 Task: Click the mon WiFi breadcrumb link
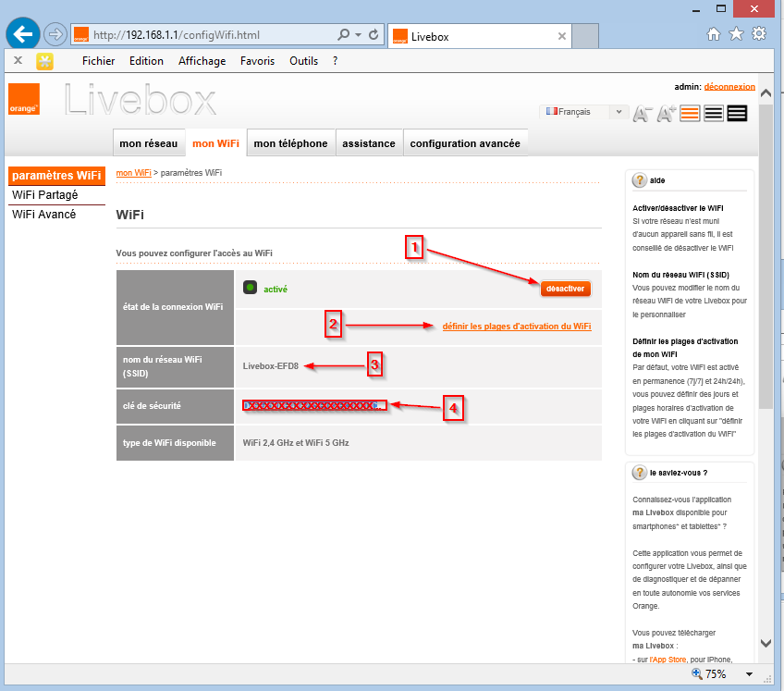pos(133,173)
